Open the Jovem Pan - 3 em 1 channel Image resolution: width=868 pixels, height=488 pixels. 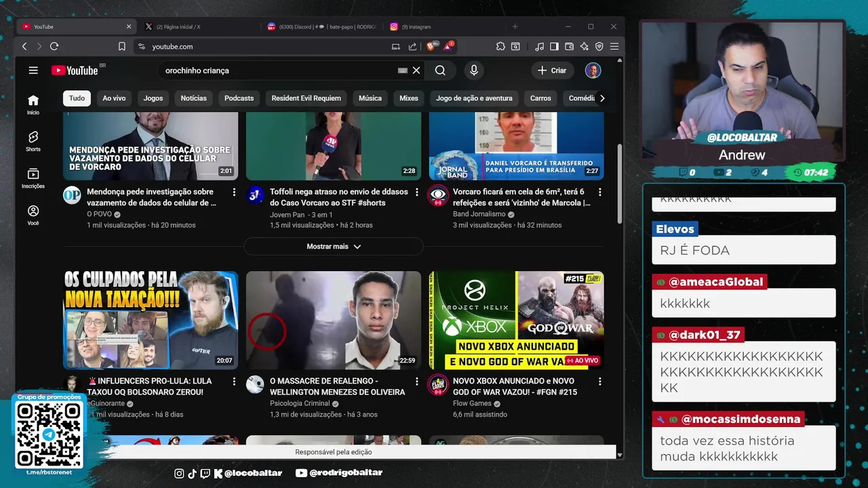[x=301, y=214]
